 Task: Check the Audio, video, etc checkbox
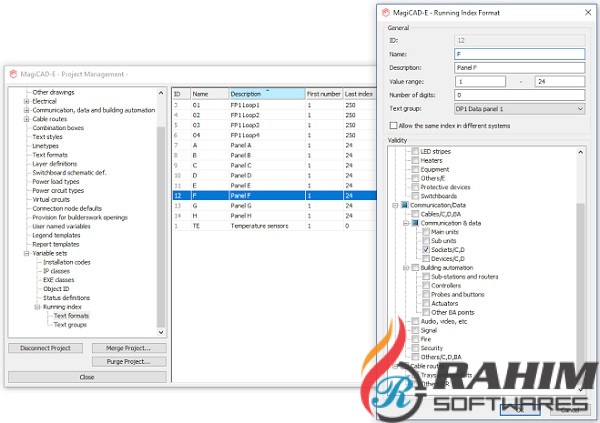point(415,321)
